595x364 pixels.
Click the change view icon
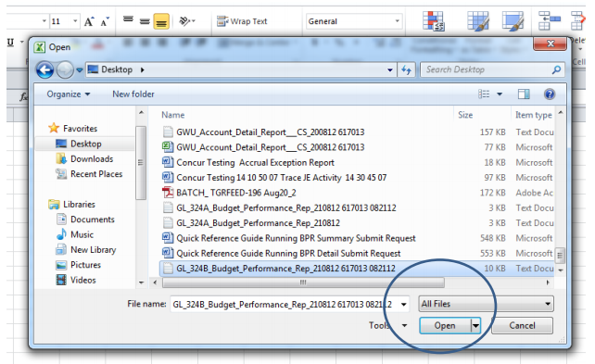pos(484,94)
